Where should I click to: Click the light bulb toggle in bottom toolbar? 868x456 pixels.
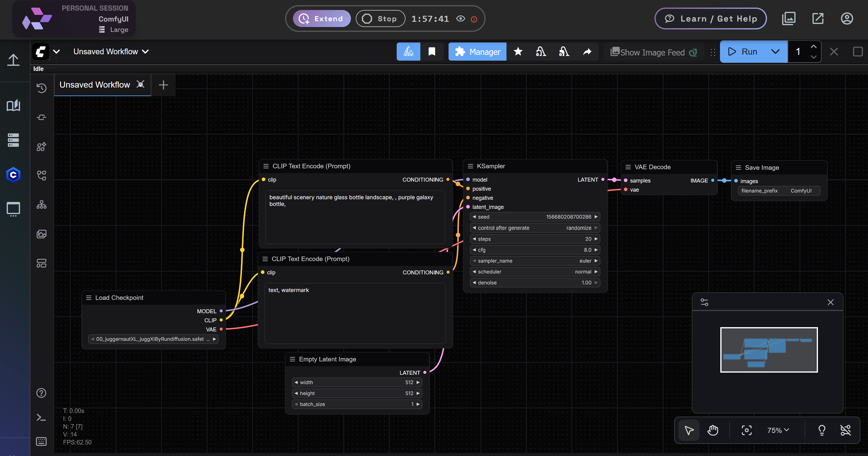tap(822, 430)
